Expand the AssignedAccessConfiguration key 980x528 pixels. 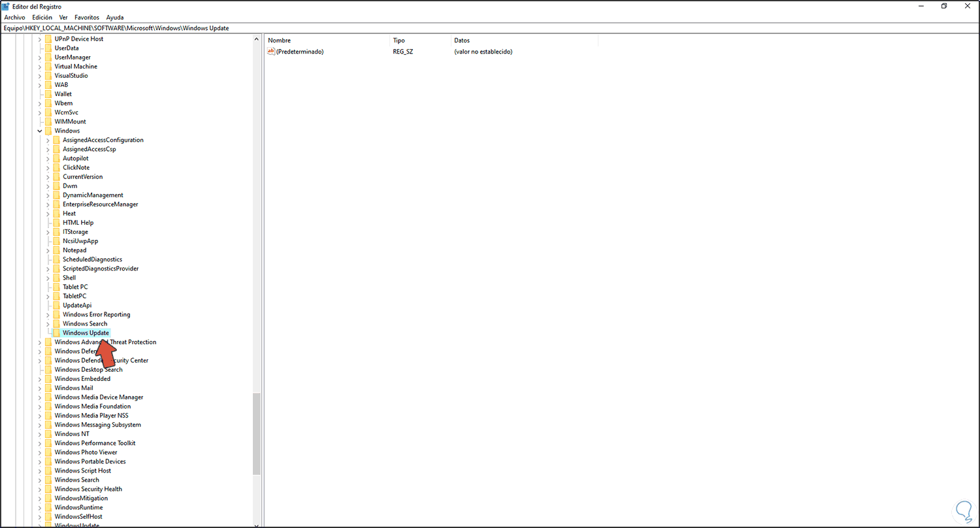point(48,140)
